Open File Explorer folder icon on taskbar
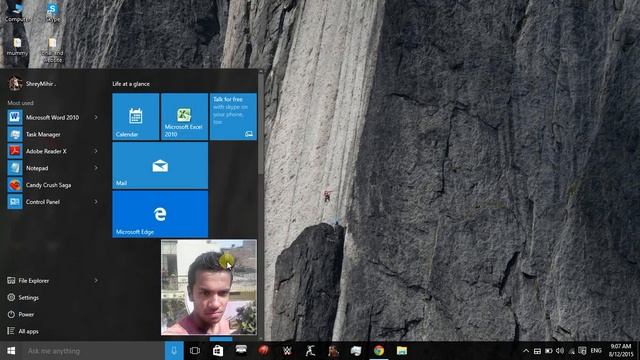 coord(402,351)
